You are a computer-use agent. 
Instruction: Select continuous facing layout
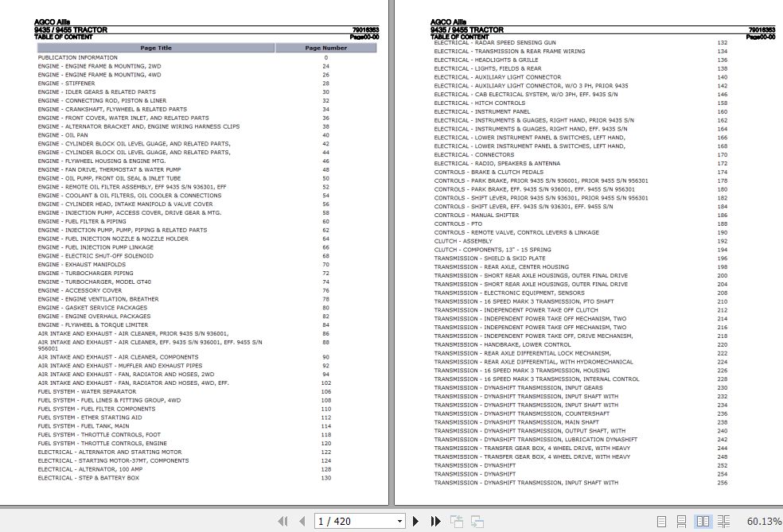point(723,522)
